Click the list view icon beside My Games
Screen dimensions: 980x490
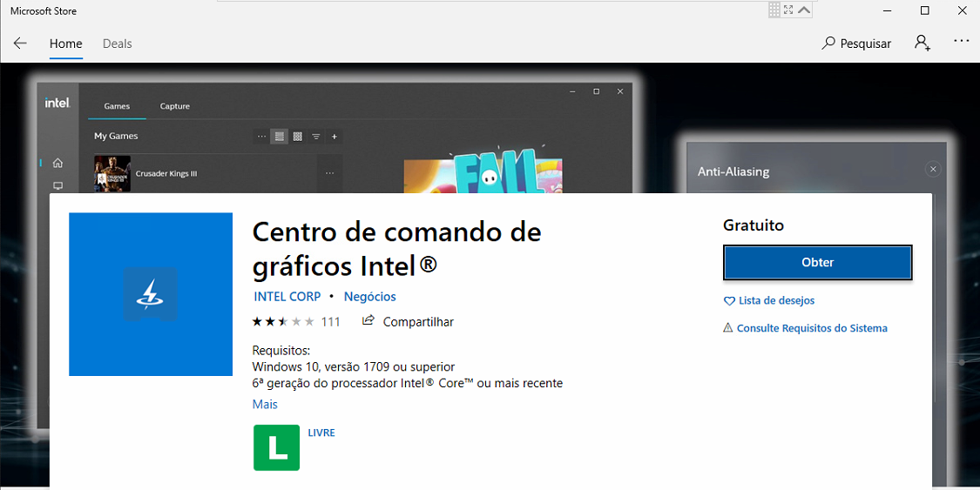pos(280,136)
